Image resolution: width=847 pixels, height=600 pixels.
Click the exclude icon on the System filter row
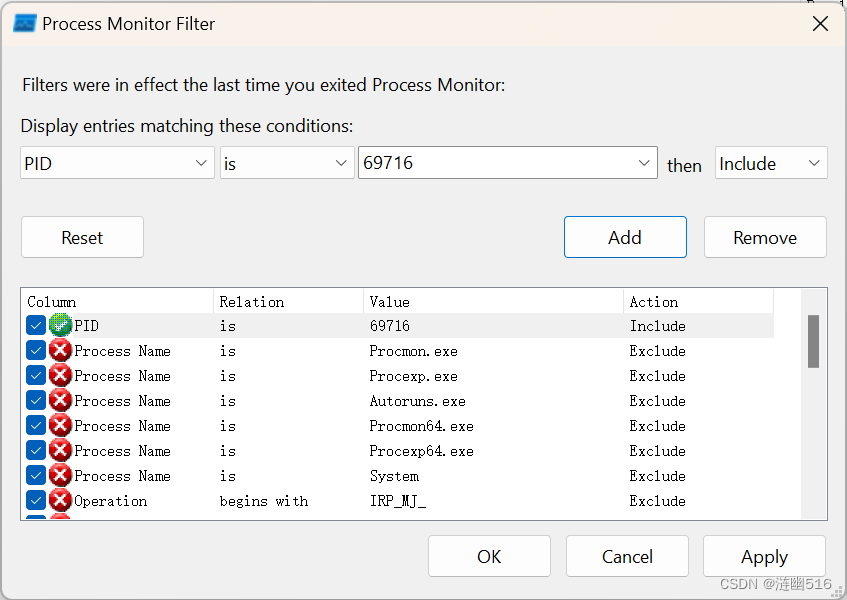coord(60,475)
